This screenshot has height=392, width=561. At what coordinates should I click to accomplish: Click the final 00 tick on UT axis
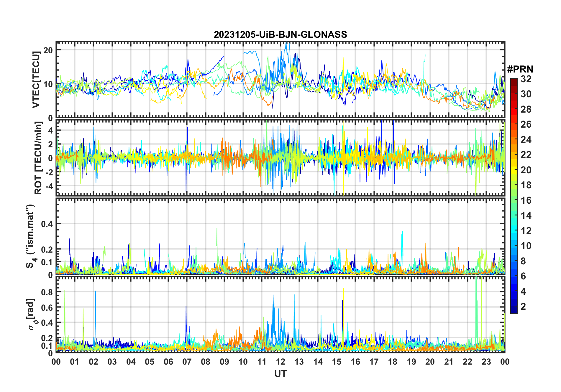coord(505,362)
